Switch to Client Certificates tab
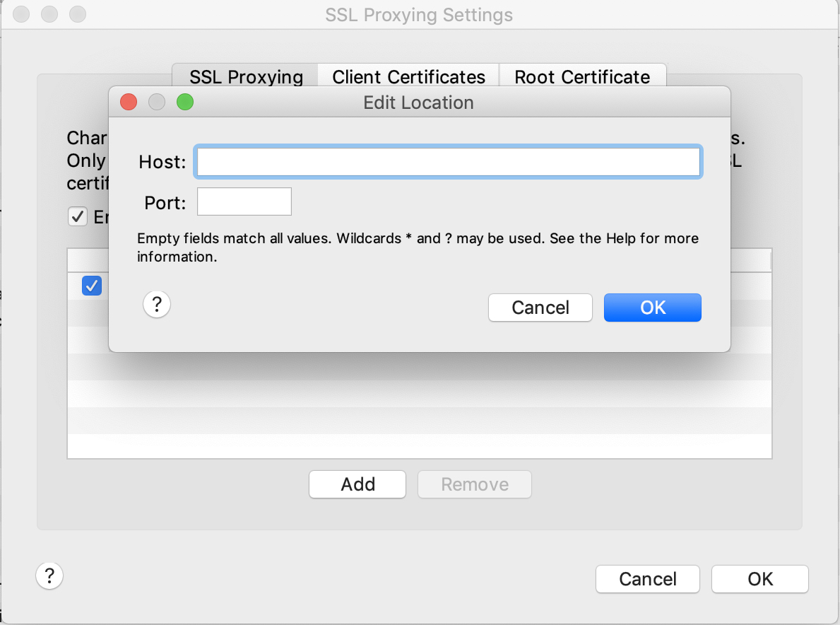840x625 pixels. point(409,76)
